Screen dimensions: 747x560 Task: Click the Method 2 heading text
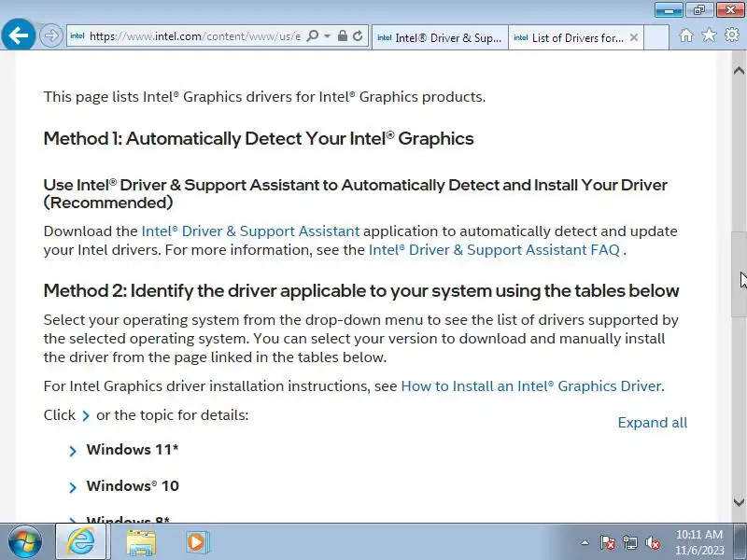coord(361,290)
